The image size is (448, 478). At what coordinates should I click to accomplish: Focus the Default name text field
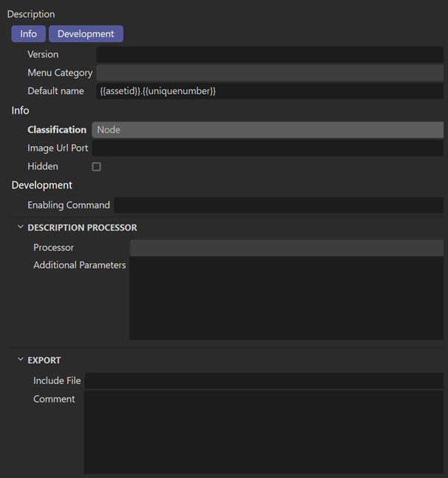[269, 92]
